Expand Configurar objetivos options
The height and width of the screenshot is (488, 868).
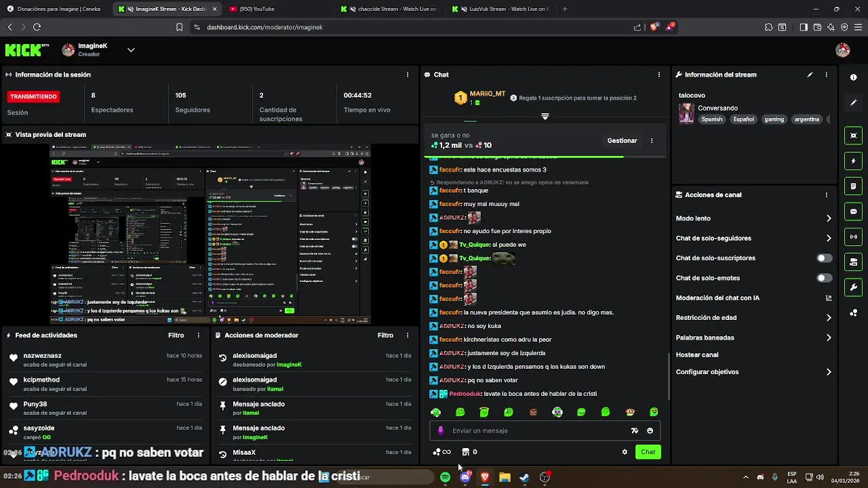[x=829, y=372]
